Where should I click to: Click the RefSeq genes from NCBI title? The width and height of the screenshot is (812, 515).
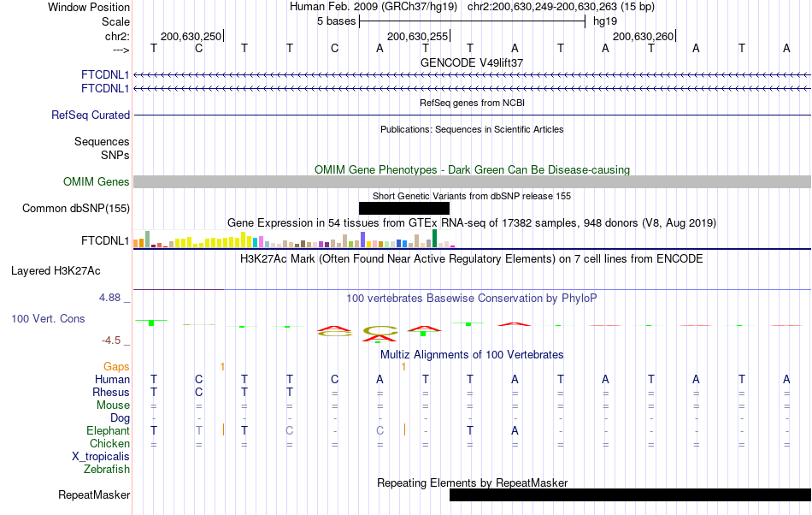[x=472, y=103]
